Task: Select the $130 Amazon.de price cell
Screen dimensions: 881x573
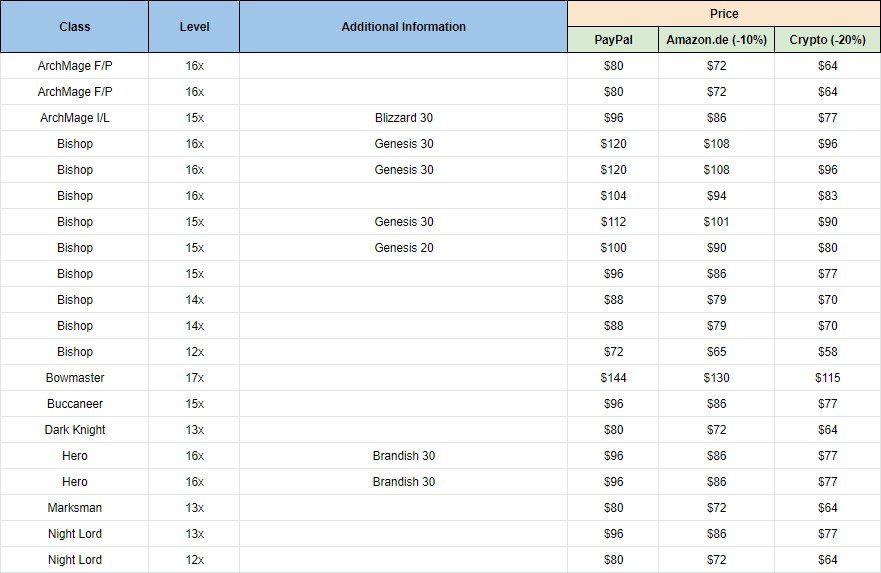Action: pos(716,378)
